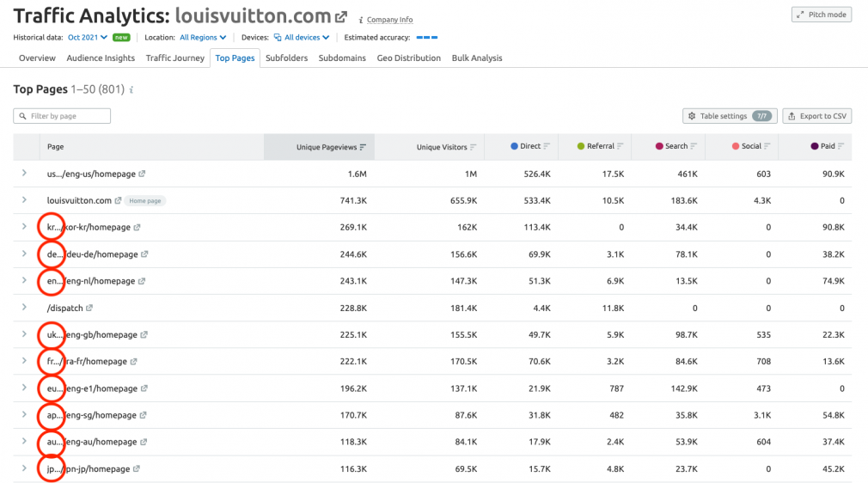Screen dimensions: 868x483
Task: Open external link for /dispatch page
Action: click(89, 308)
